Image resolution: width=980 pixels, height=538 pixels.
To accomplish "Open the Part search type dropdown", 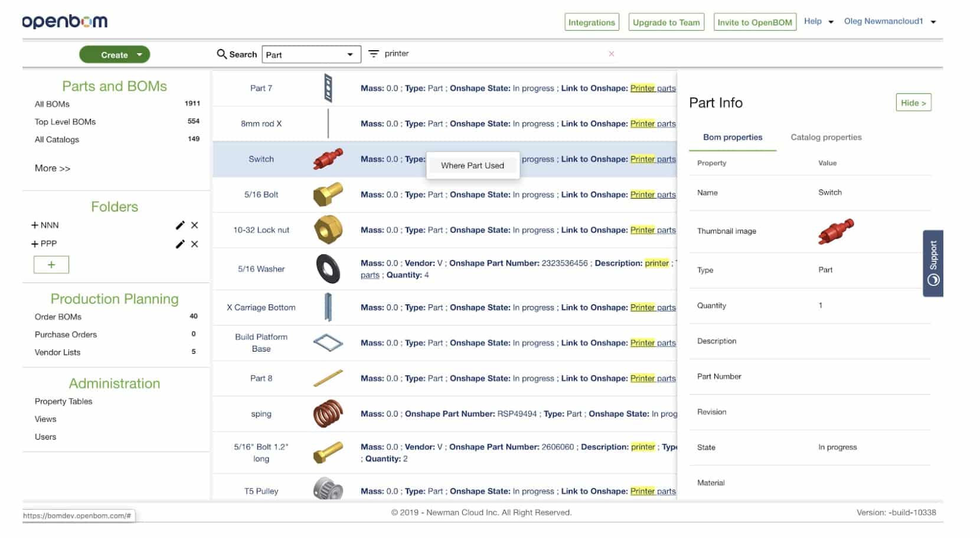I will 311,54.
